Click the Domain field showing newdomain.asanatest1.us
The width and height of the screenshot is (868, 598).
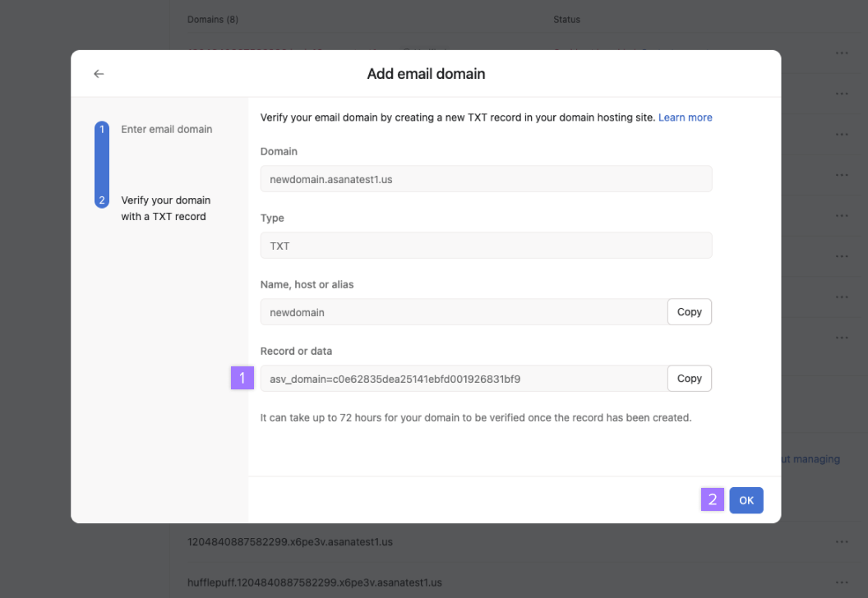485,179
